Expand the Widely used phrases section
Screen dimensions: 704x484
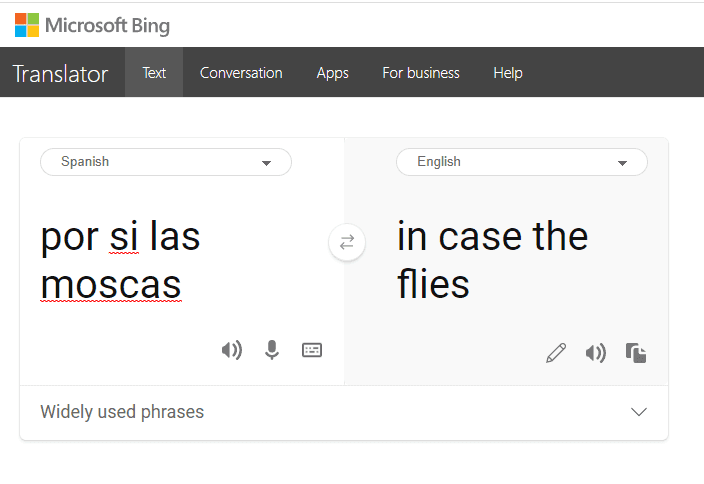click(x=639, y=412)
